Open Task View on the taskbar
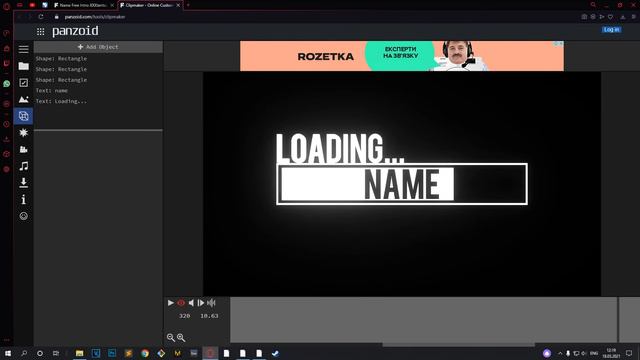Viewport: 640px width, 360px height. (x=56, y=353)
